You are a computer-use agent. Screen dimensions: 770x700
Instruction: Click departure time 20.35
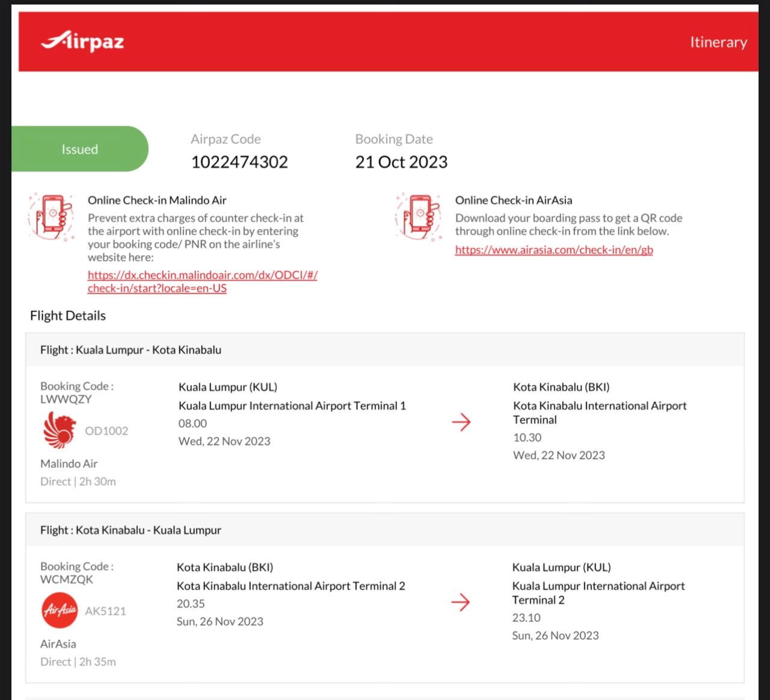[191, 604]
